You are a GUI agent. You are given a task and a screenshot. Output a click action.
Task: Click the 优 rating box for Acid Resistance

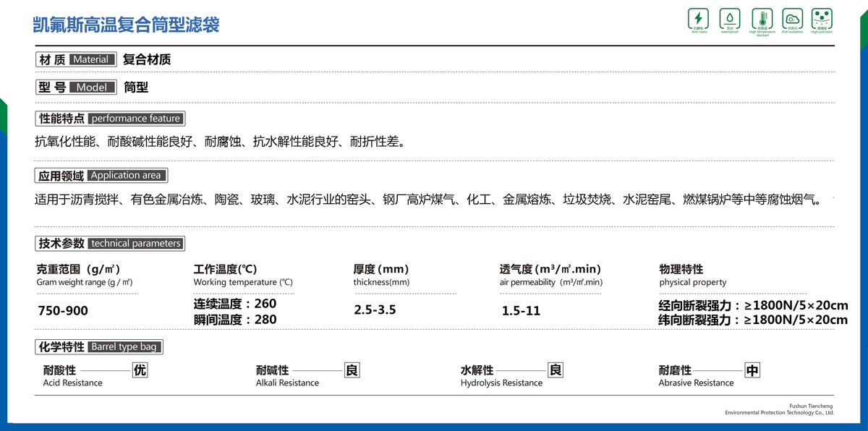[x=140, y=370]
